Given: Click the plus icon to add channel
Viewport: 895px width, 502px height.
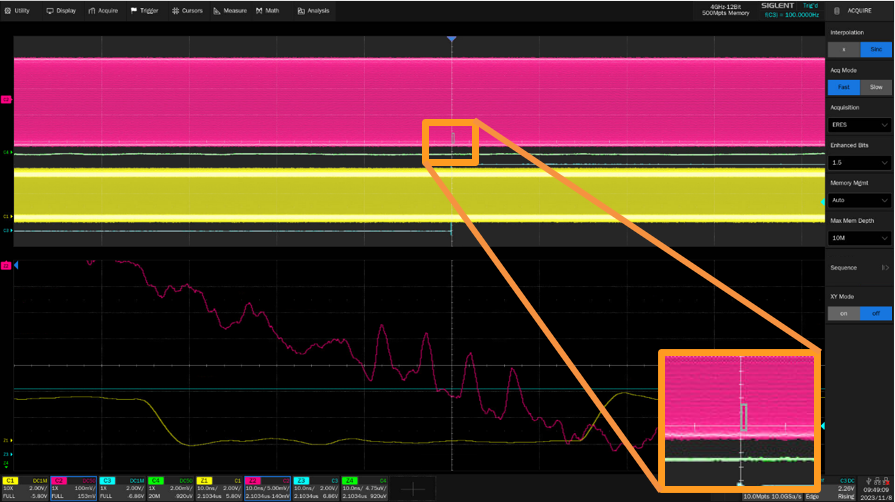Looking at the screenshot, I should point(414,488).
